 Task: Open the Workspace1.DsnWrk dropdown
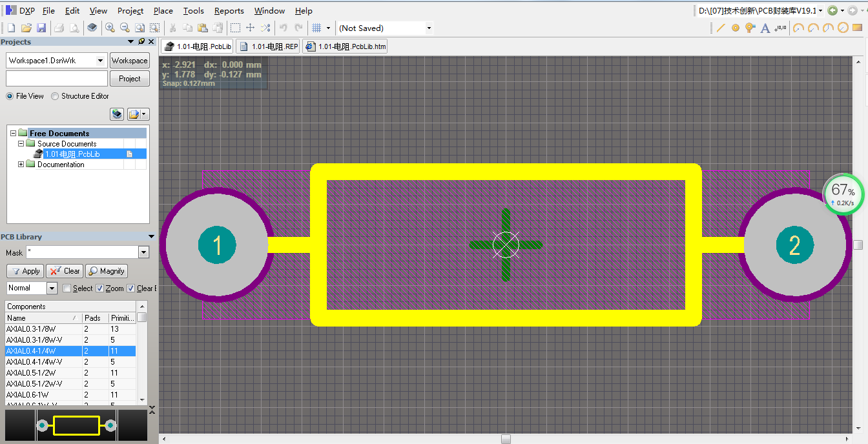click(100, 61)
